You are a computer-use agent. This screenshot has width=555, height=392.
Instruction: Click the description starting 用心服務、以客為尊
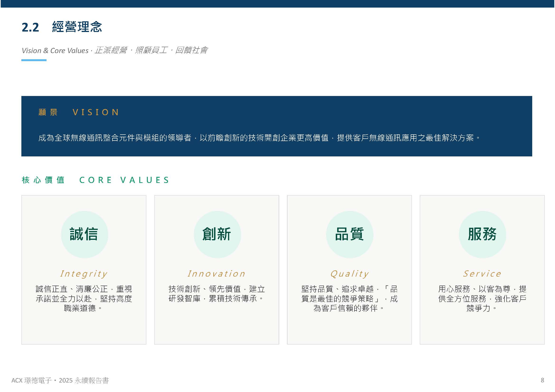[x=482, y=299]
